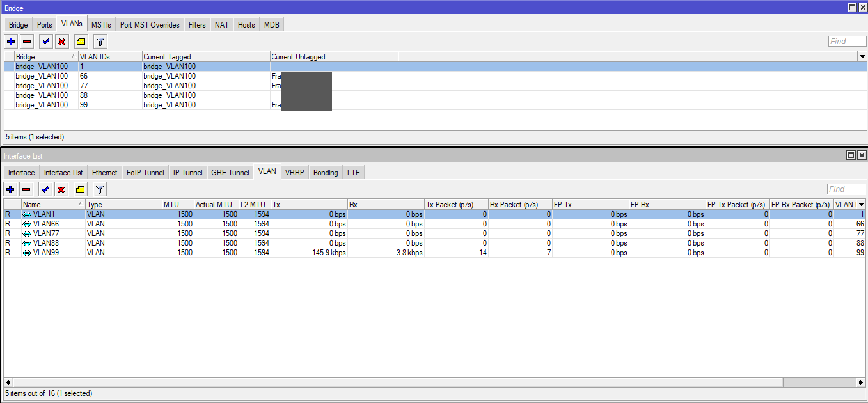Click the enable checkmark icon in Interface List window

45,189
